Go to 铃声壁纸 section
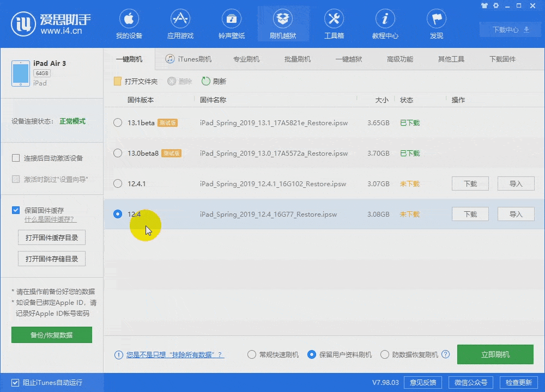The height and width of the screenshot is (392, 545). (x=232, y=24)
